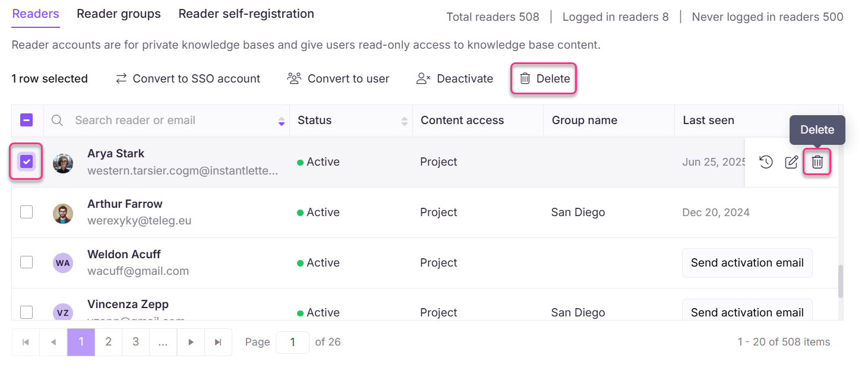The image size is (868, 374).
Task: Select Weldon Acuff's row checkbox
Action: pos(26,262)
